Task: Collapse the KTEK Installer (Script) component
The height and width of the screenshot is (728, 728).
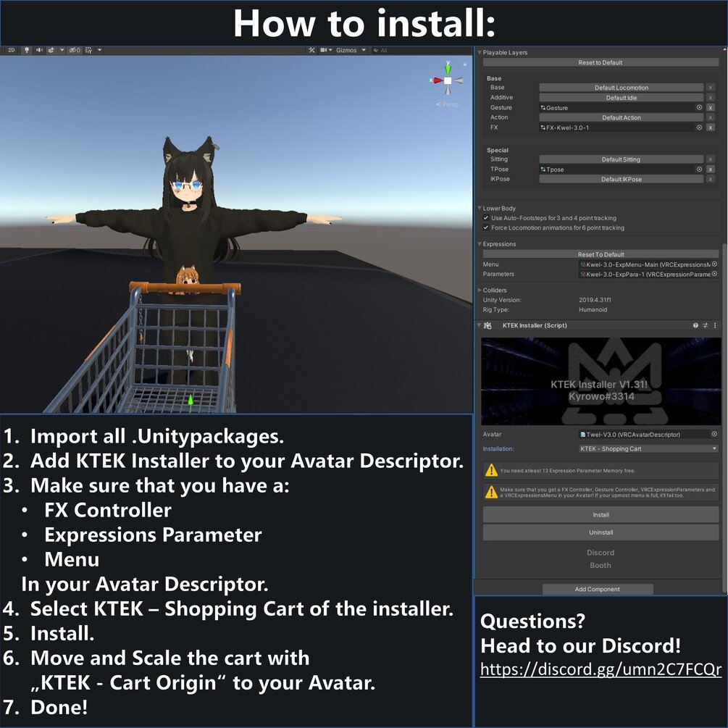Action: [479, 325]
